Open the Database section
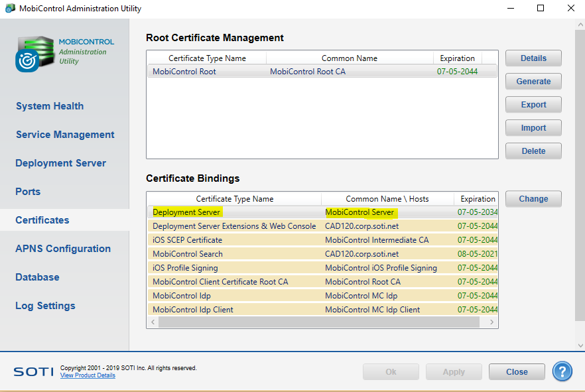585x392 pixels. point(37,277)
